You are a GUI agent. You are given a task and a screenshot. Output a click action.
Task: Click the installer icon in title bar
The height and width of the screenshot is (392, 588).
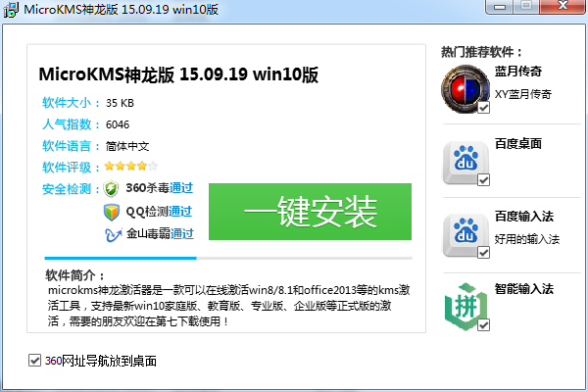pos(11,10)
